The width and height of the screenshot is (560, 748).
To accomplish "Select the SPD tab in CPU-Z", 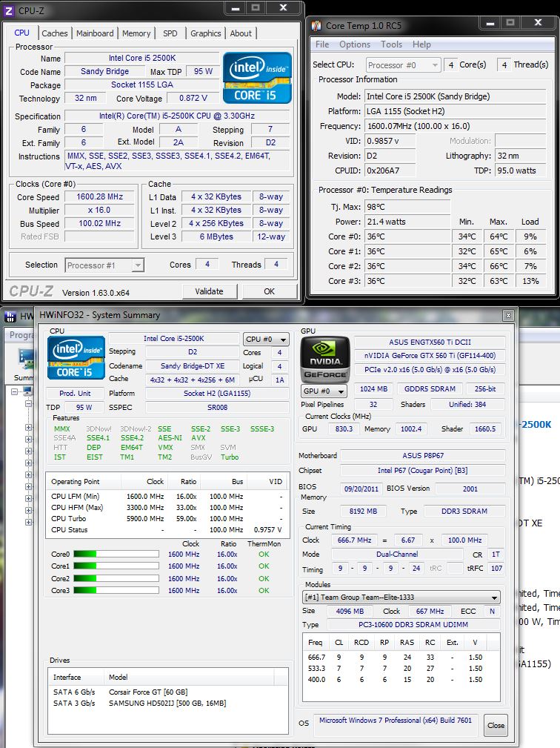I will (170, 33).
